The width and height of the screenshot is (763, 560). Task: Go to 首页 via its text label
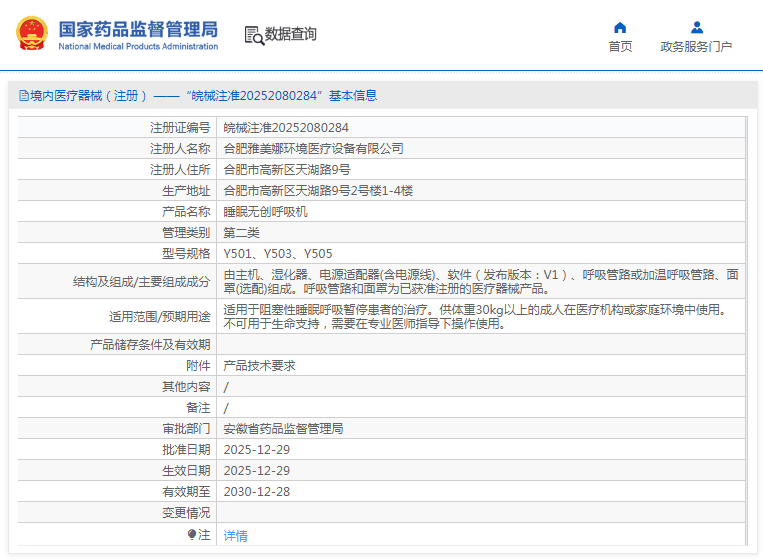tap(620, 47)
